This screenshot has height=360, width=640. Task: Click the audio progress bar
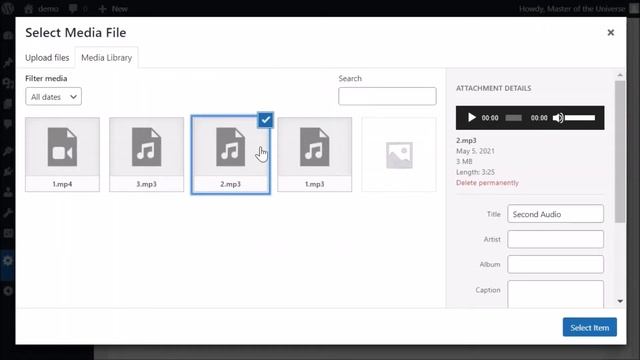pyautogui.click(x=513, y=118)
